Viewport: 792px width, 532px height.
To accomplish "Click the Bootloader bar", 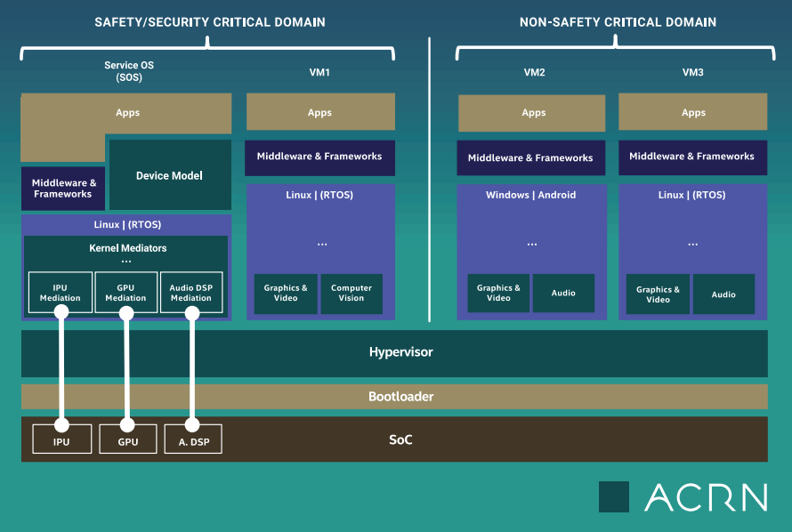I will coord(394,397).
